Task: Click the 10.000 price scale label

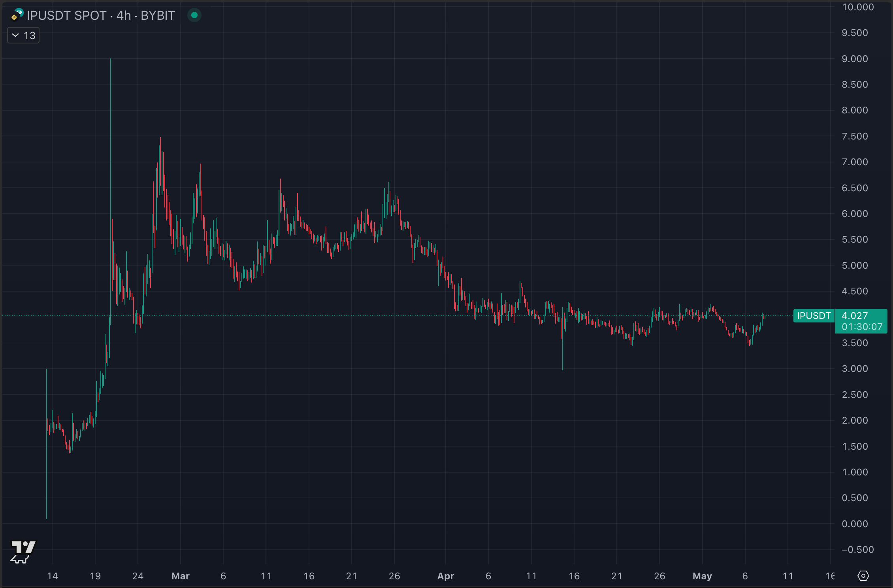Action: tap(857, 7)
